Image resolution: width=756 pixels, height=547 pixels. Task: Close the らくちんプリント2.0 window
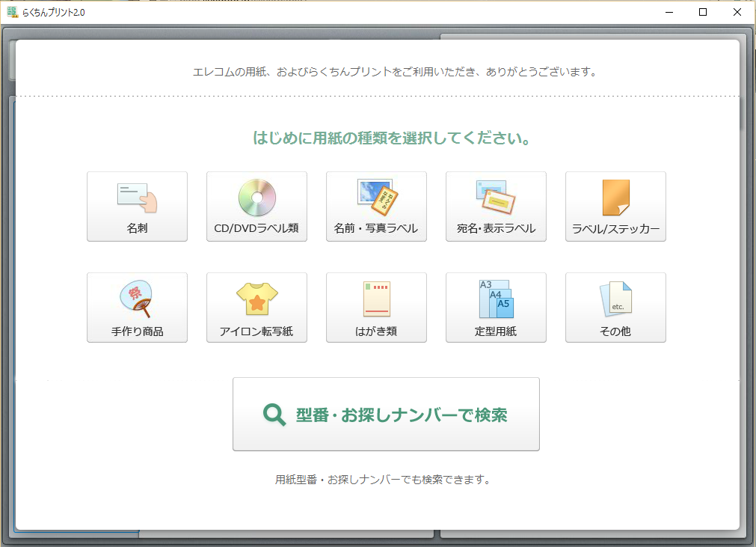coord(737,12)
